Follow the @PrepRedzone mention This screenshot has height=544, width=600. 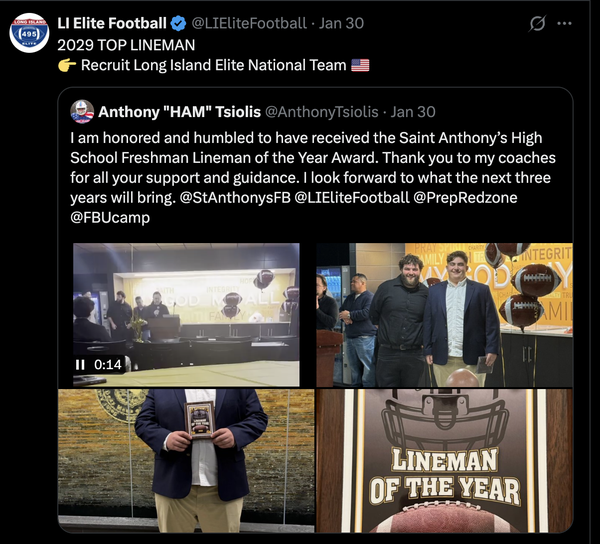pos(465,198)
